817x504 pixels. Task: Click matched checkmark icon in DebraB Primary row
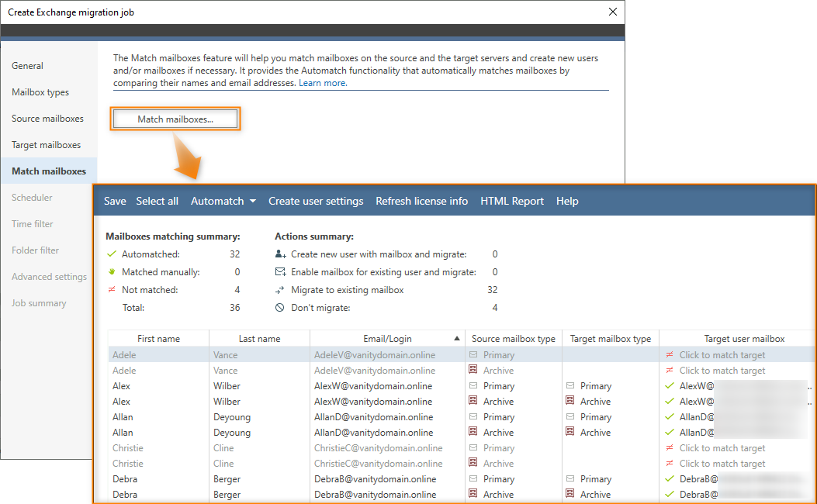coord(670,479)
